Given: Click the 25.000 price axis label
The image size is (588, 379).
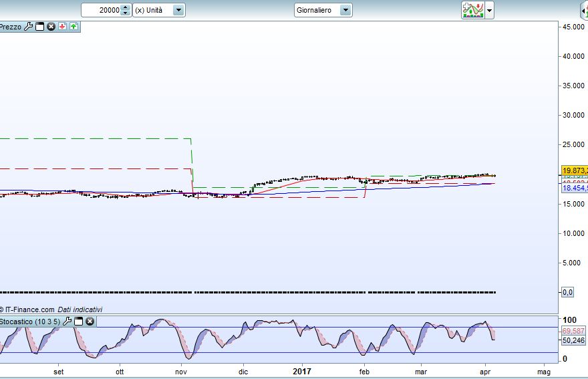Looking at the screenshot, I should coord(573,144).
